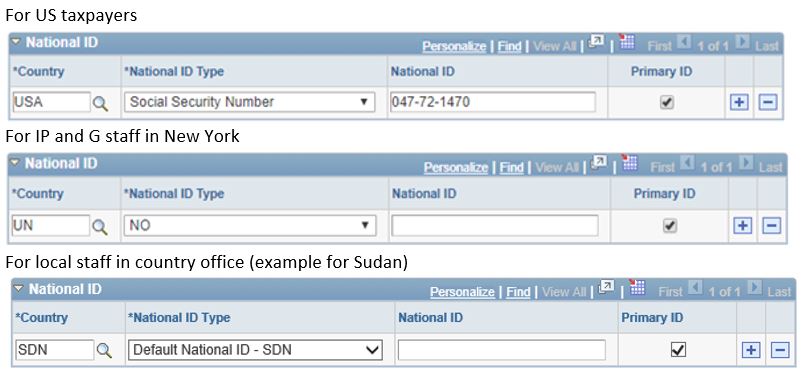The width and height of the screenshot is (812, 383).
Task: Click Personalize link in first grid
Action: click(x=454, y=47)
